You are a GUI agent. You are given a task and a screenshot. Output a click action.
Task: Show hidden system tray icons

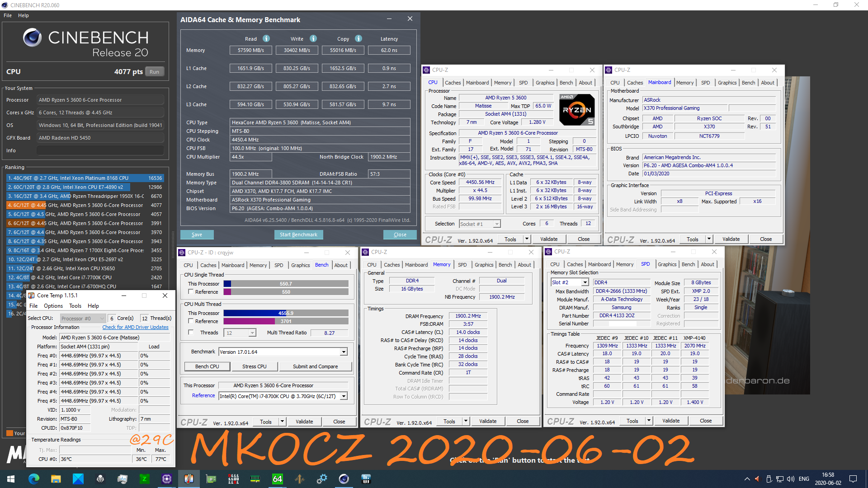(747, 479)
